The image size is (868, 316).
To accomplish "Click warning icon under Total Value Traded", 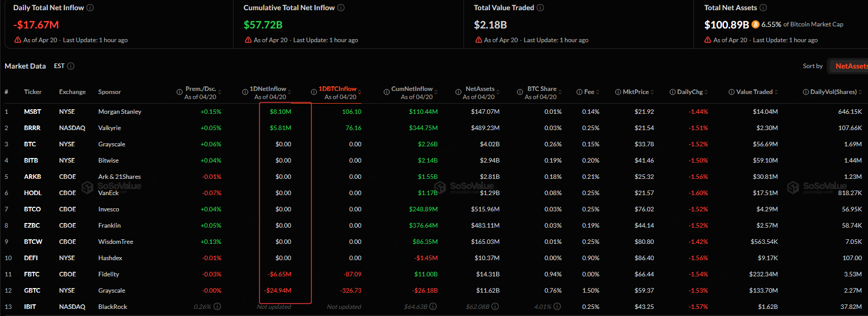I will pos(479,40).
